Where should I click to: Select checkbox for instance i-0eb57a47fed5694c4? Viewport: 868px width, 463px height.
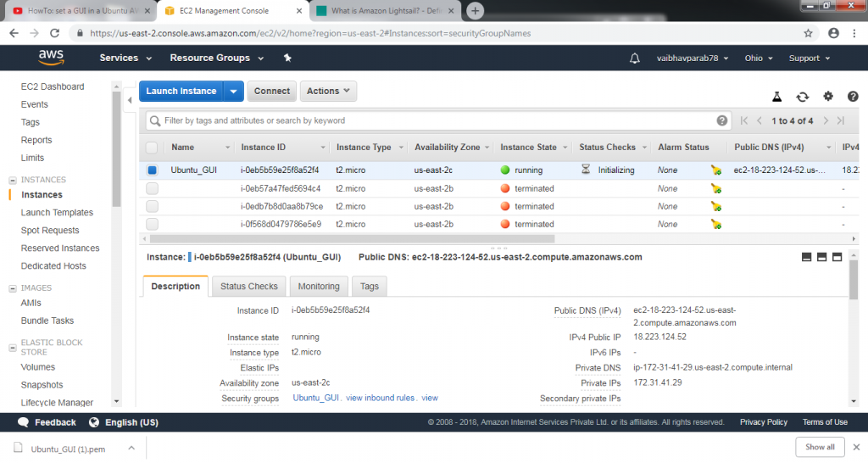tap(153, 188)
